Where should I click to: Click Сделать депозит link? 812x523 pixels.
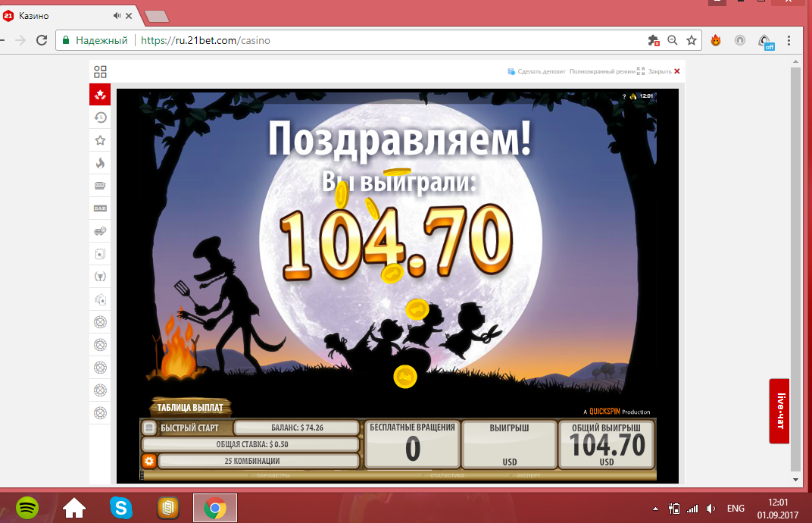(x=536, y=71)
